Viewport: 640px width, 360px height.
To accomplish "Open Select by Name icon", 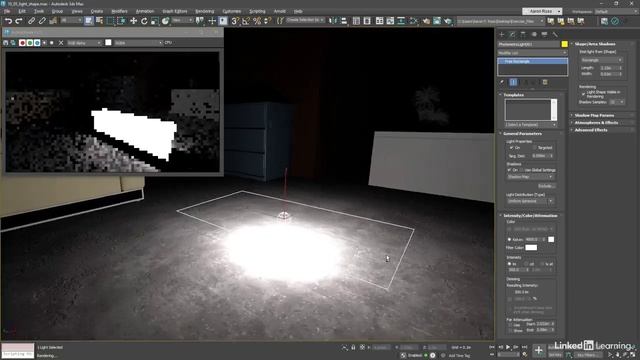I will coord(99,21).
